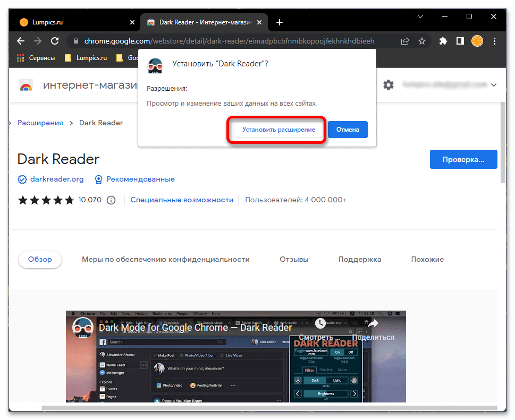This screenshot has height=420, width=515.
Task: Select the Dark Reader browser tab
Action: click(x=204, y=22)
